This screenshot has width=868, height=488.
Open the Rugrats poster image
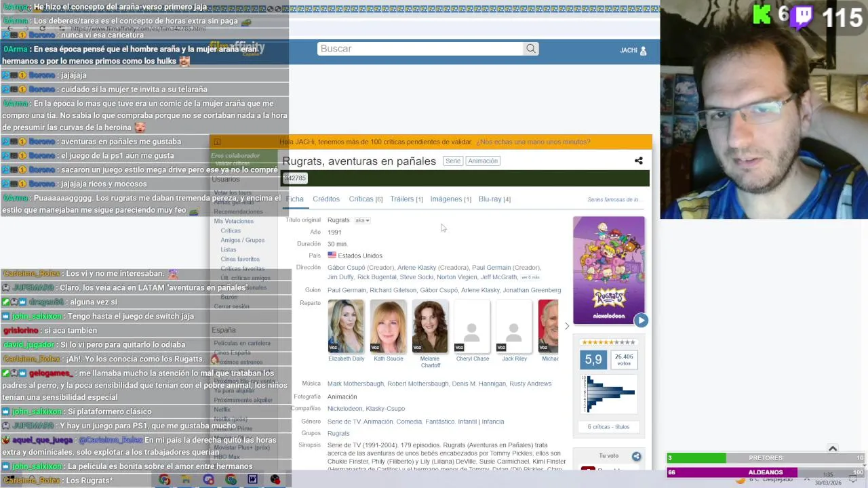608,270
